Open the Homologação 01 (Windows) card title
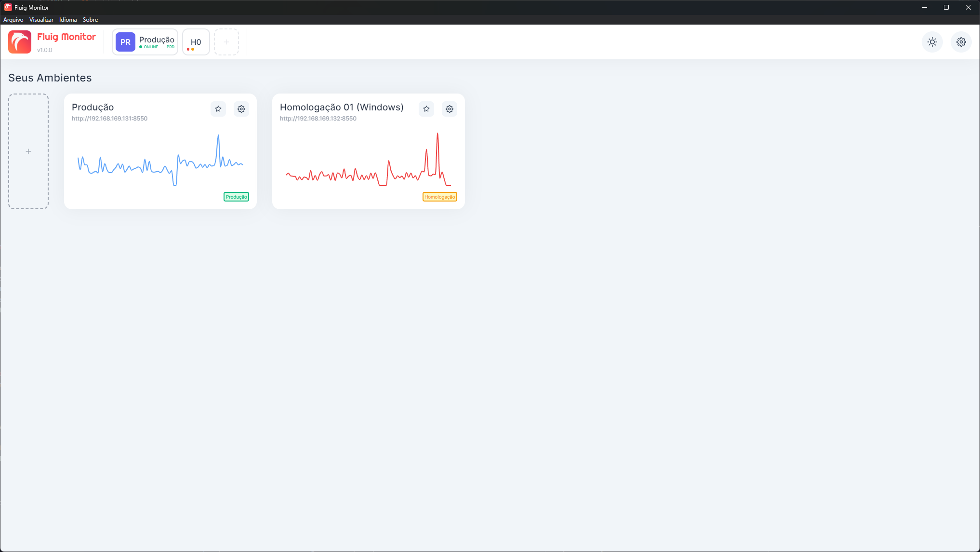Screen dimensions: 980x552 point(342,107)
